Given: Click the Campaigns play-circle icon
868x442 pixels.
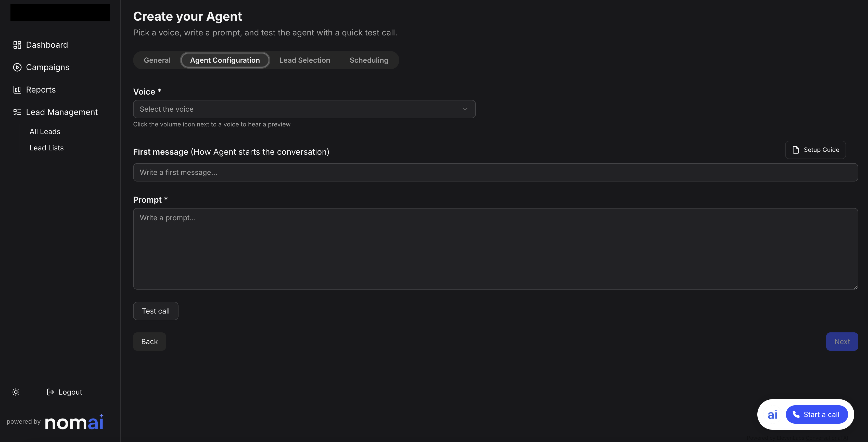Looking at the screenshot, I should coord(17,67).
